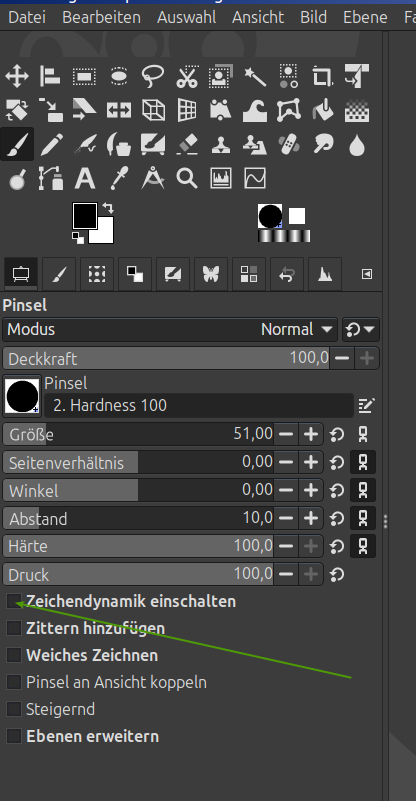Select the Heal bandage tool
Image resolution: width=416 pixels, height=801 pixels.
[x=289, y=145]
